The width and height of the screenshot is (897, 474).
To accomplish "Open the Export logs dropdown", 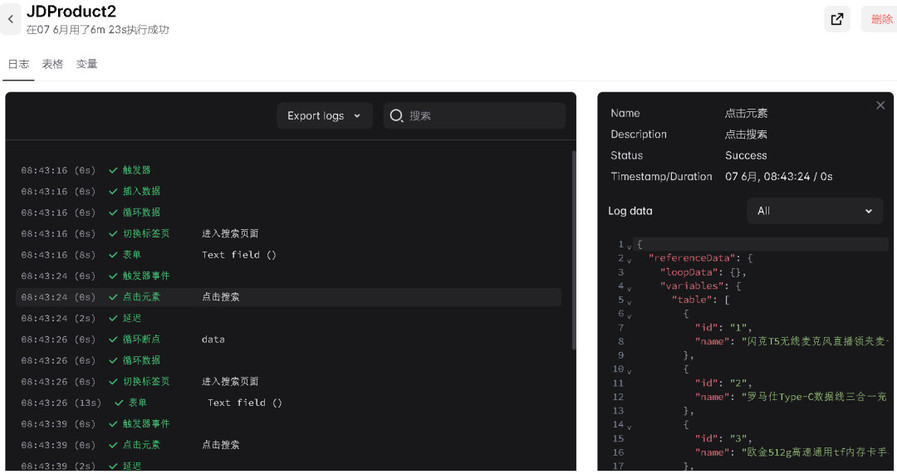I will coord(324,116).
